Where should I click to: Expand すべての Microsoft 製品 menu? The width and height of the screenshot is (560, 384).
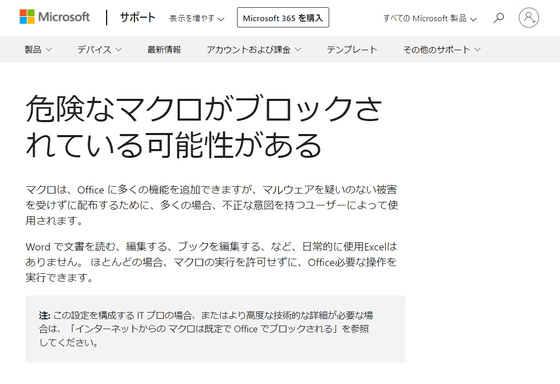tap(430, 18)
